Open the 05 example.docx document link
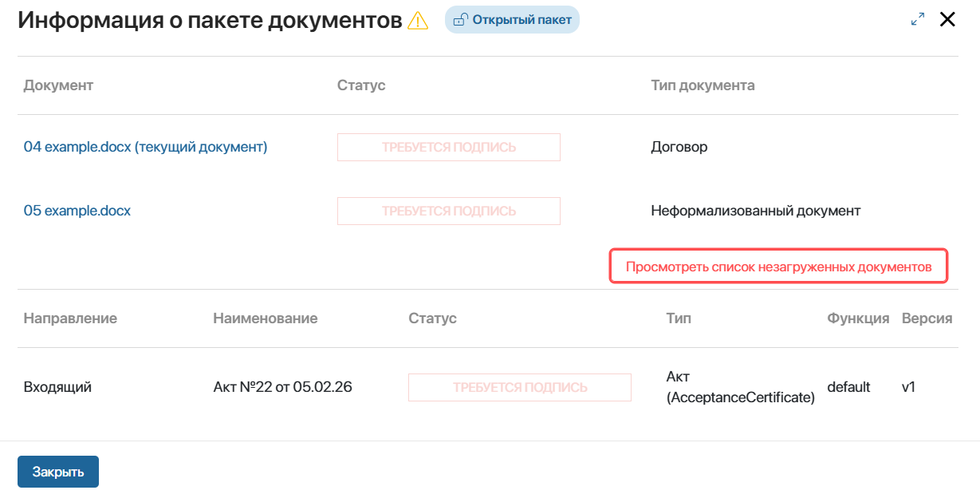Viewport: 980px width, 498px height. coord(77,211)
